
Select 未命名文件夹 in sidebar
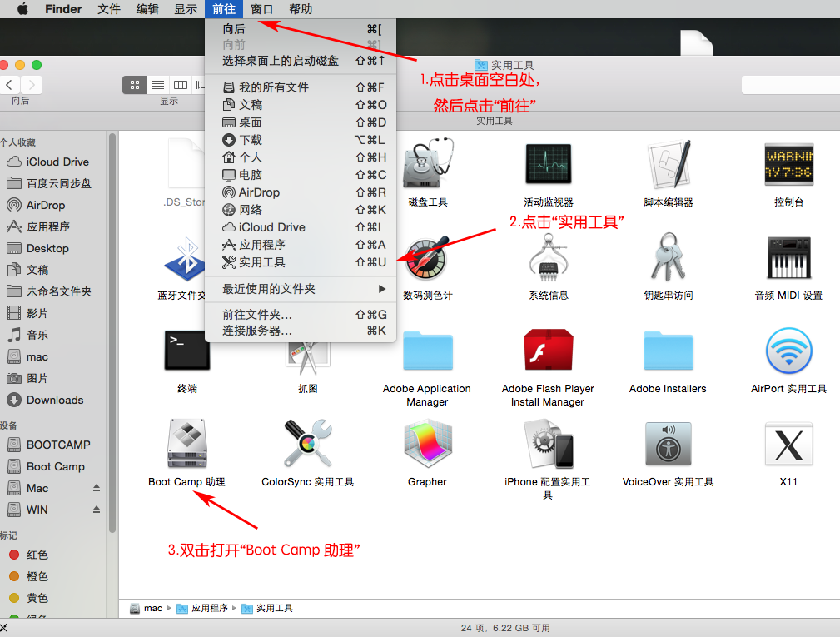coord(53,291)
